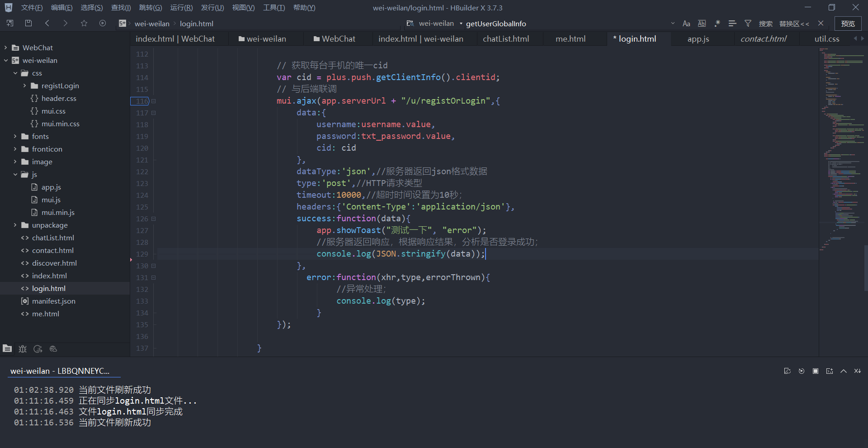Click the project icon before wei-weilan breadcrumb
The image size is (868, 448).
tap(122, 24)
